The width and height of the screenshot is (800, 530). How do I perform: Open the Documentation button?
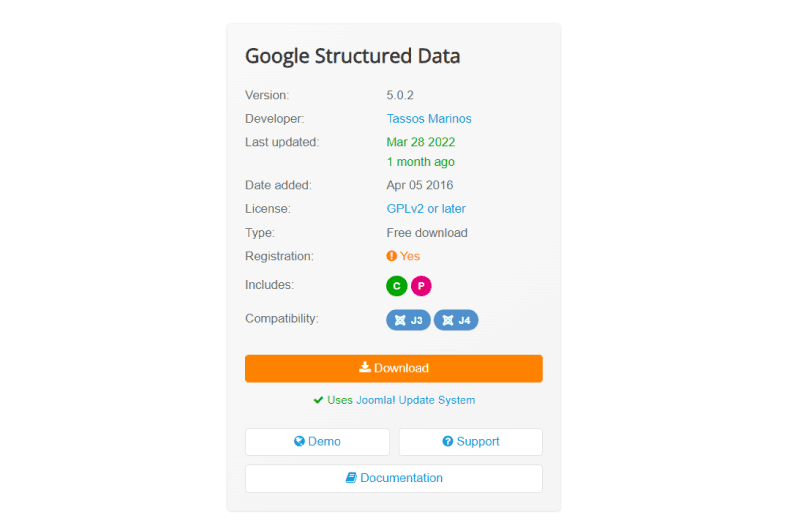[x=394, y=478]
